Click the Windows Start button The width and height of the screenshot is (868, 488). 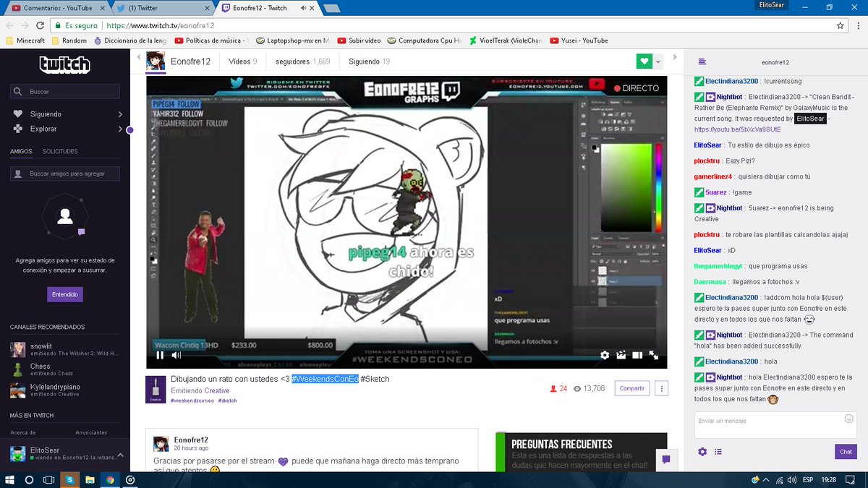coord(10,479)
